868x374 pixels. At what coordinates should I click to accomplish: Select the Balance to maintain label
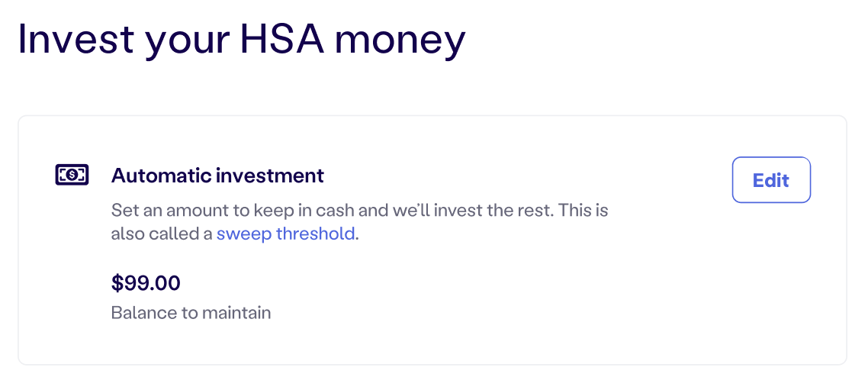pyautogui.click(x=191, y=313)
